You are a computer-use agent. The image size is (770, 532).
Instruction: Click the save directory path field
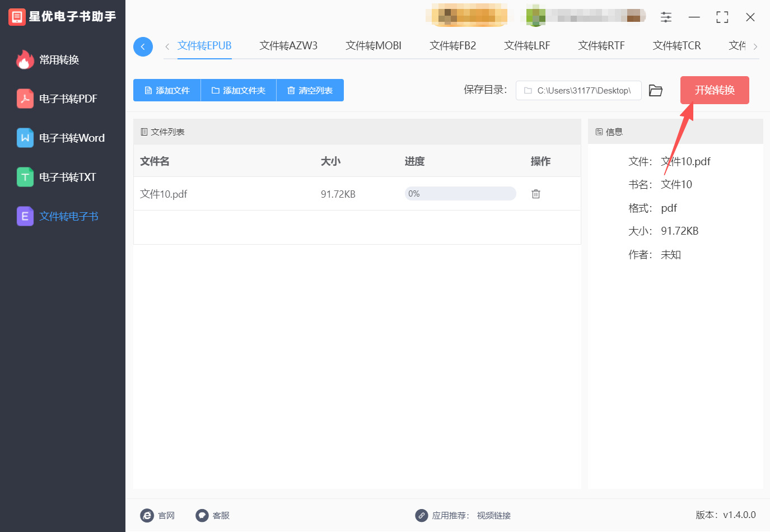[x=578, y=90]
